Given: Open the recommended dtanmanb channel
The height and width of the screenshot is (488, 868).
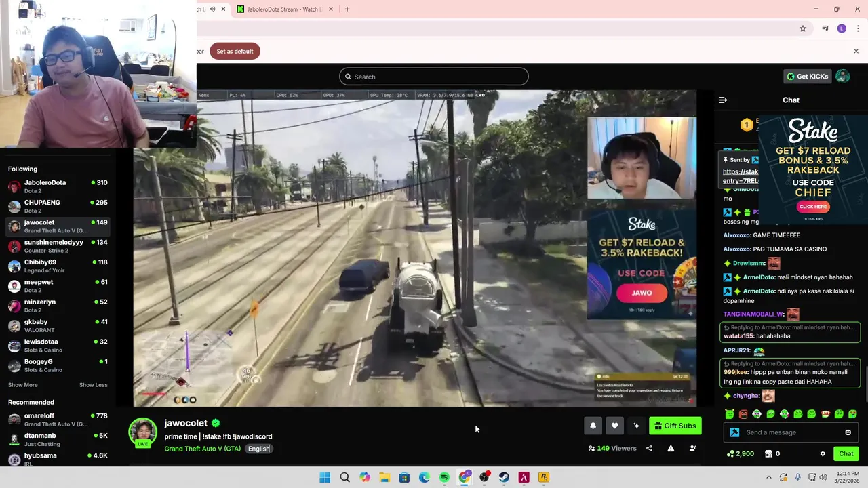Looking at the screenshot, I should coord(58,439).
